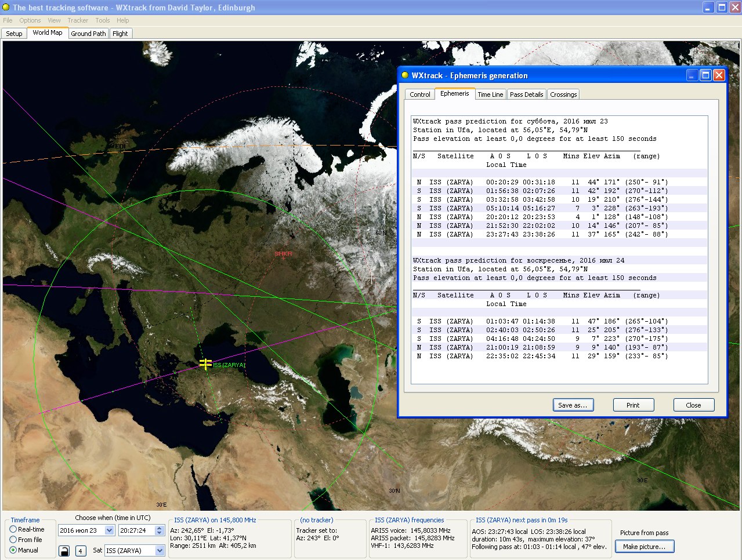Click the Range 2511 km Alt 405,2 km line
742x560 pixels.
click(x=213, y=546)
